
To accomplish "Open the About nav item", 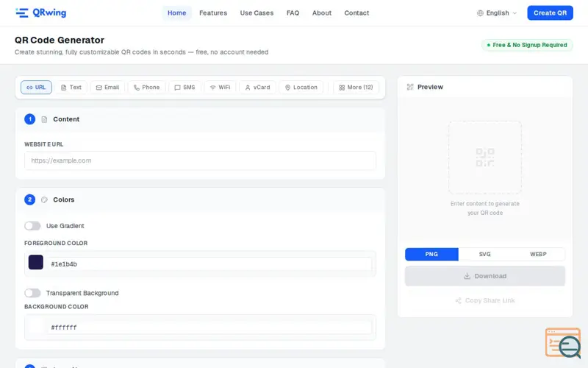I will coord(322,13).
